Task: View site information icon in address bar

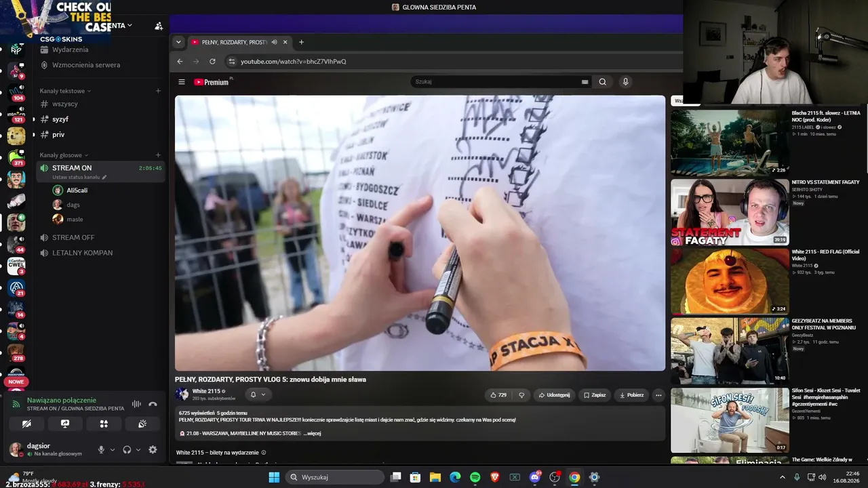Action: (x=231, y=61)
